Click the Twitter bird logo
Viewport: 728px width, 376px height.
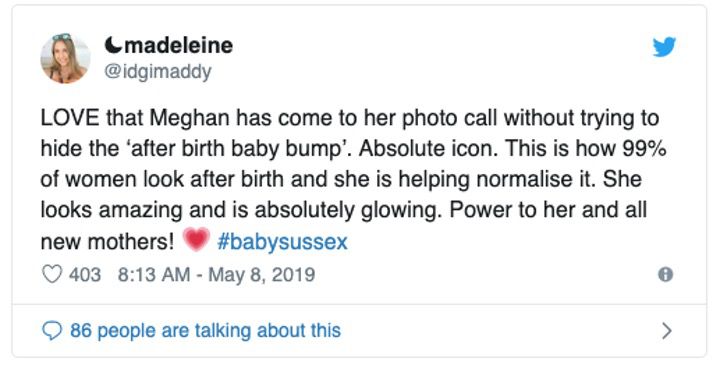coord(664,47)
